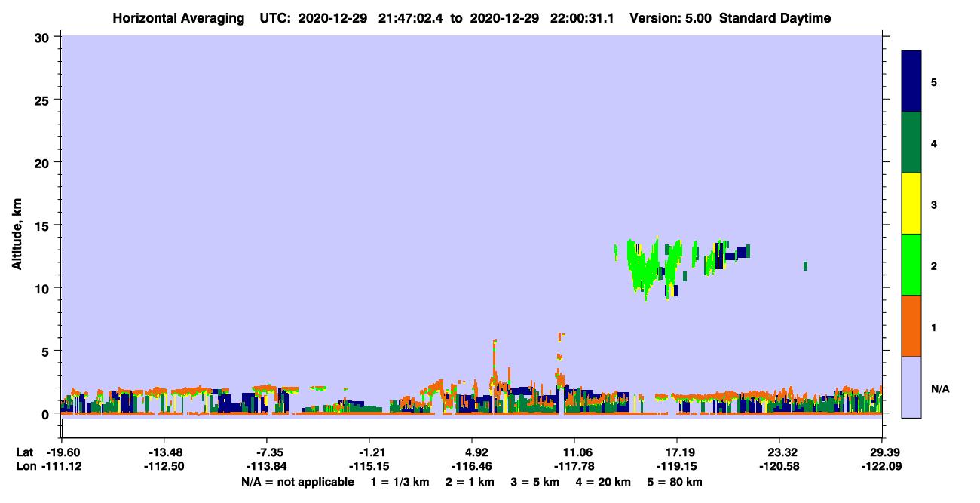Screen dimensions: 980x503
Task: Click the longitude value '-120.58'
Action: click(779, 466)
